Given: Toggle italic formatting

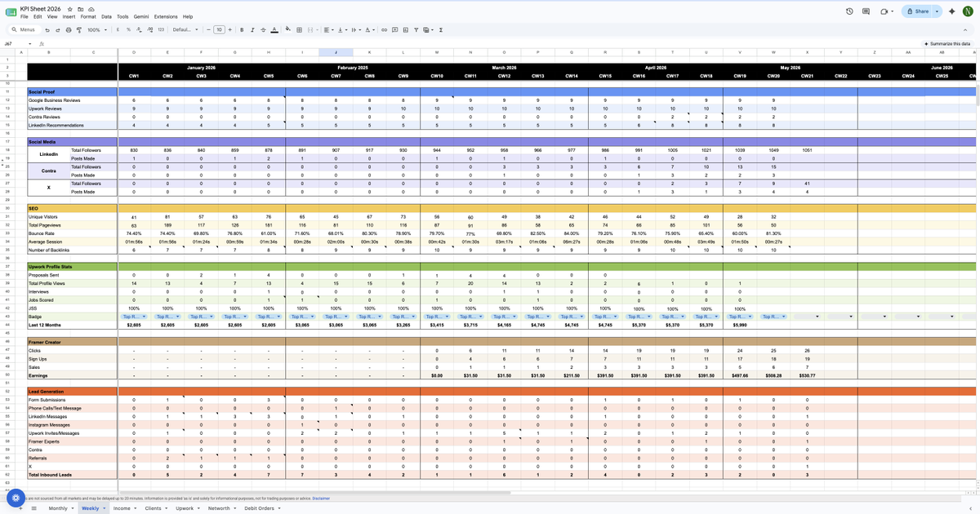Looking at the screenshot, I should click(252, 29).
